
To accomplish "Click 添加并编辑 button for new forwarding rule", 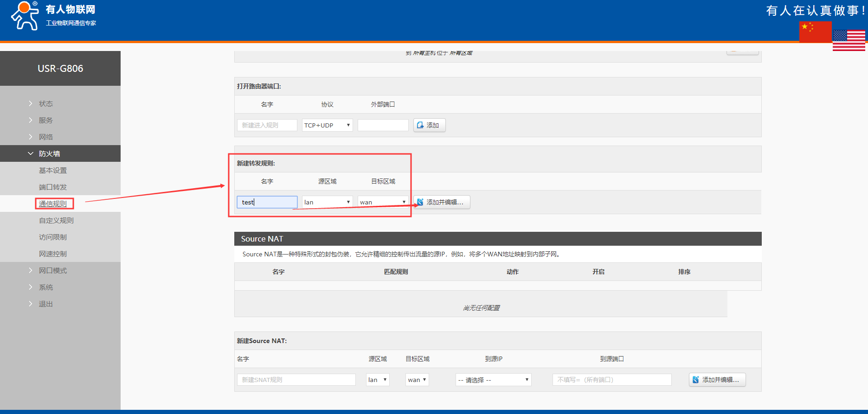I will coord(442,202).
